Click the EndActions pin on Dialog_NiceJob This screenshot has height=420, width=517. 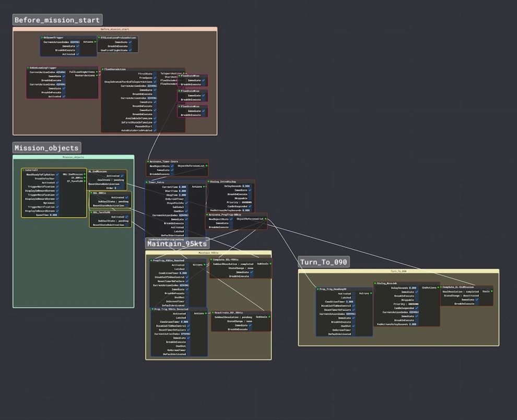(x=438, y=287)
